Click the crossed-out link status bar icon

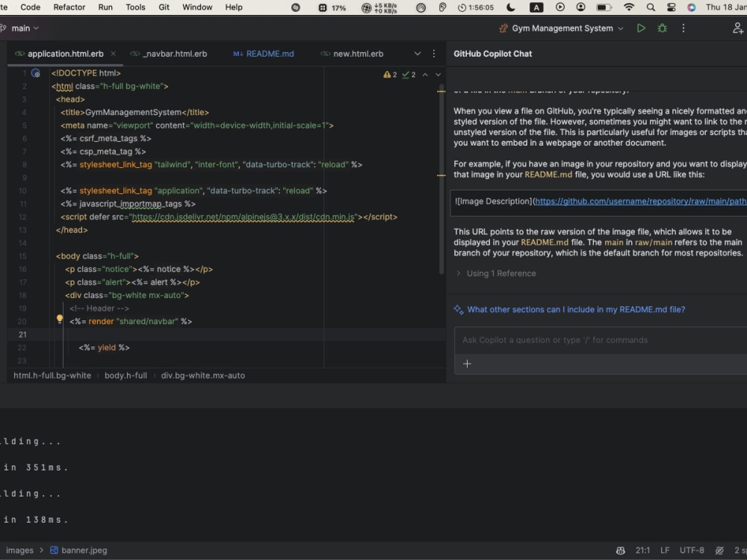coord(720,550)
